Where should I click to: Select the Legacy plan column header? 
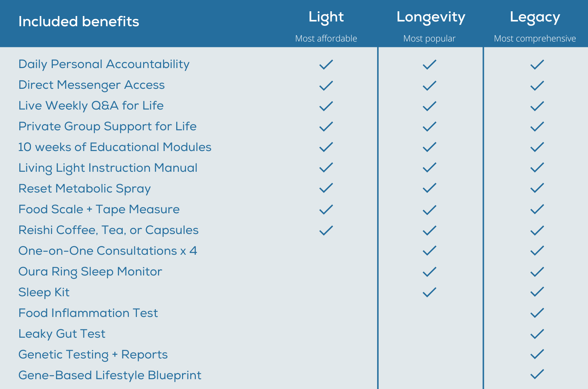point(534,17)
